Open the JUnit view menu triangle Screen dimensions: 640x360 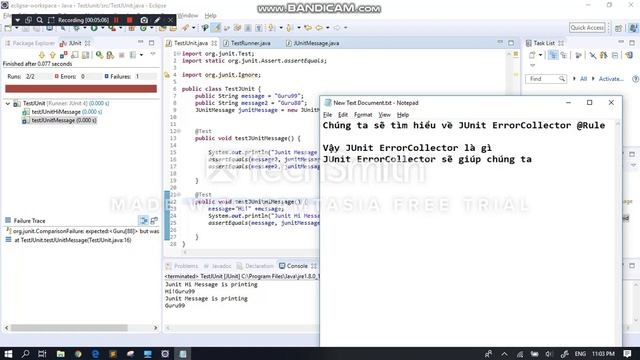(x=153, y=54)
